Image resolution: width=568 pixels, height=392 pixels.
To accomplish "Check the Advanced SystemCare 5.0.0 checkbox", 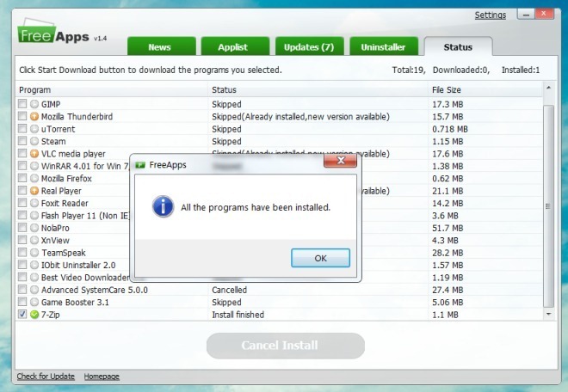I will click(x=22, y=290).
